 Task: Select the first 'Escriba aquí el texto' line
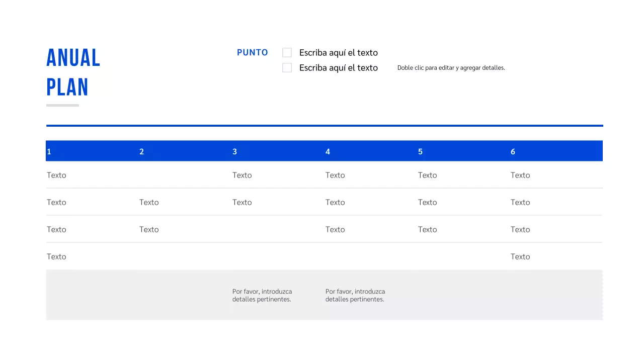338,53
